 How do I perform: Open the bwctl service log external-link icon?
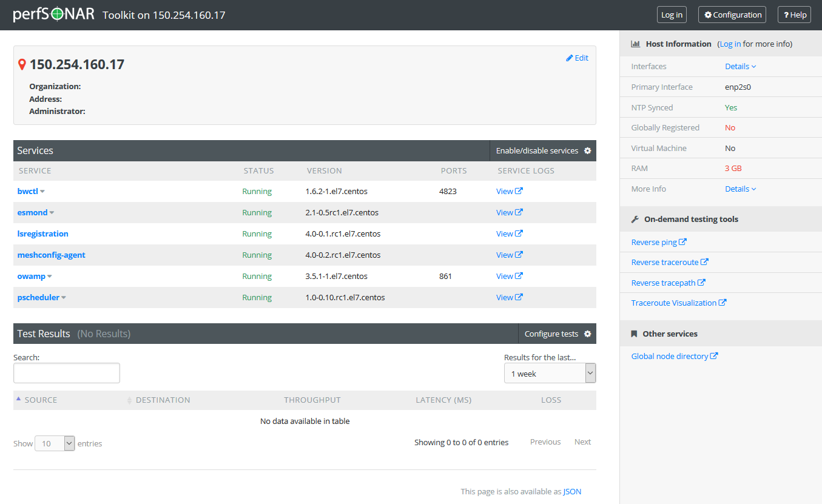click(519, 191)
